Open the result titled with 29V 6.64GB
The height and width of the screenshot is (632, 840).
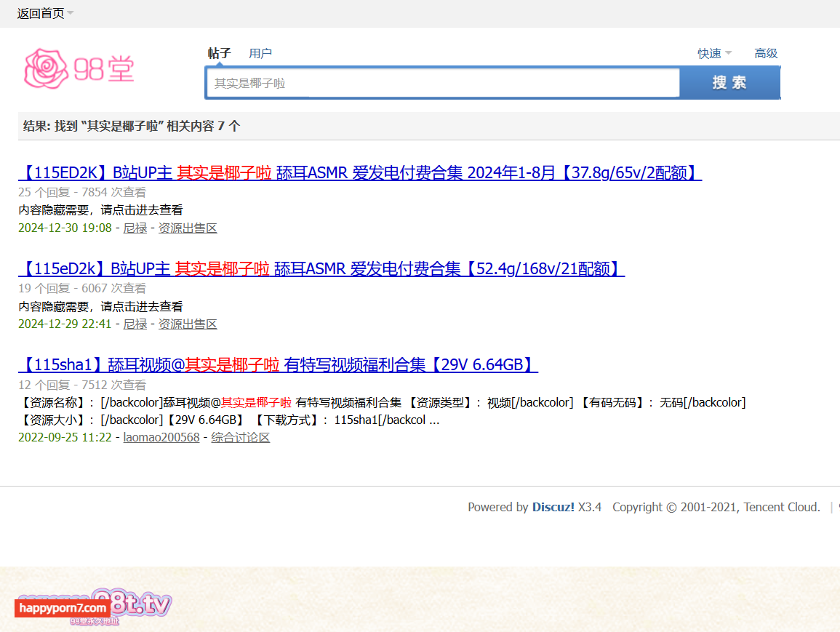278,364
